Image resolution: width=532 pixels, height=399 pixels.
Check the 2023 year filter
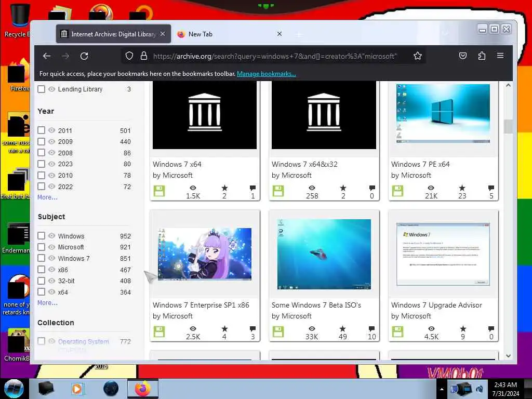pyautogui.click(x=42, y=164)
